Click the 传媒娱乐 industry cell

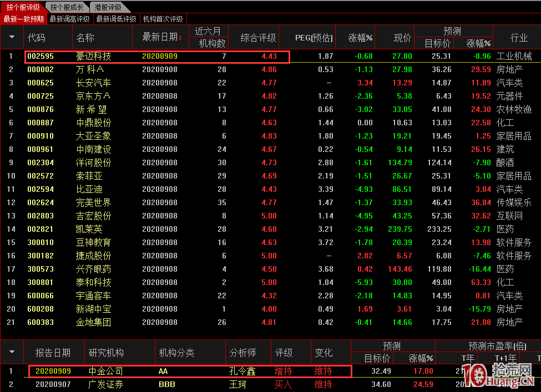pyautogui.click(x=514, y=202)
